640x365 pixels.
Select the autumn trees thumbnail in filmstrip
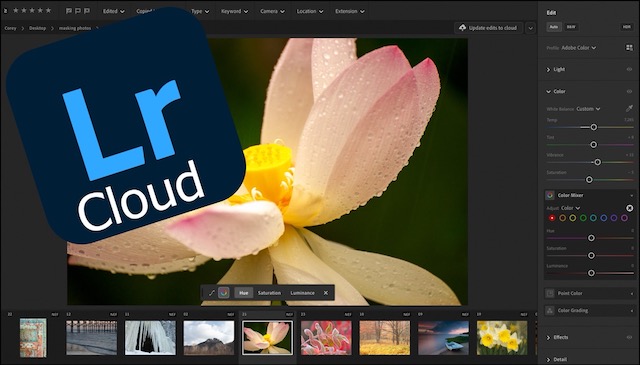(x=384, y=338)
